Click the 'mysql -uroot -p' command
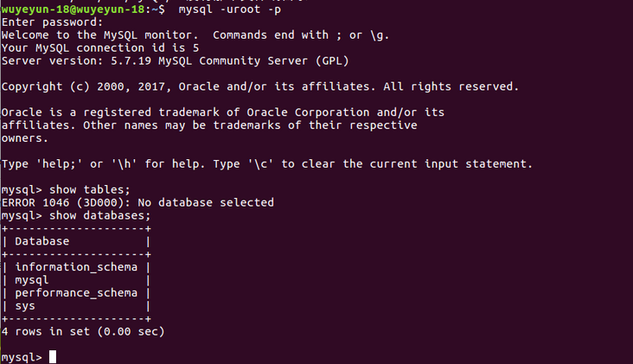The image size is (633, 364). point(230,10)
